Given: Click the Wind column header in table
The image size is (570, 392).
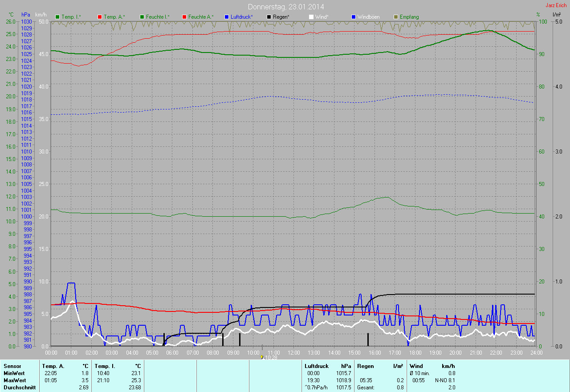Looking at the screenshot, I should [416, 366].
